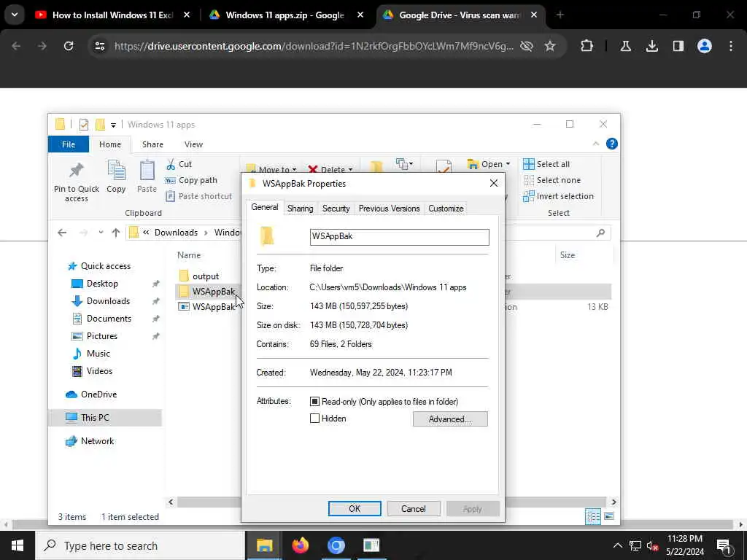Open Chrome Labs flask icon
Viewport: 747px width, 560px height.
[625, 46]
